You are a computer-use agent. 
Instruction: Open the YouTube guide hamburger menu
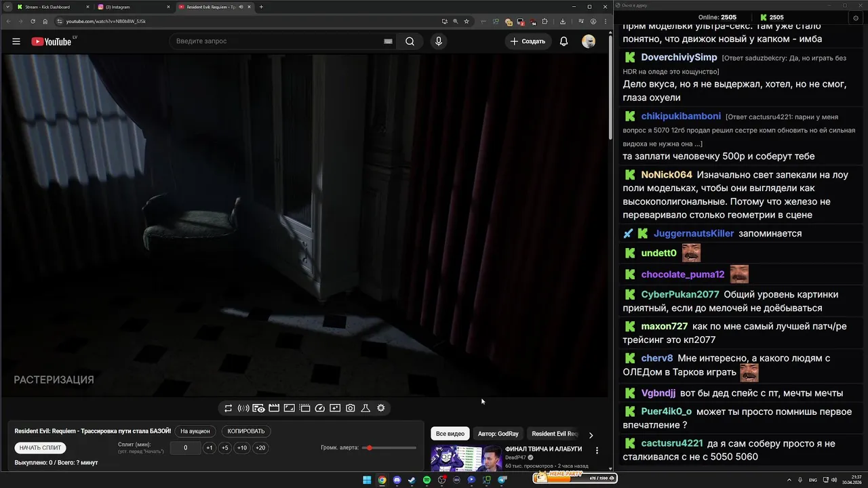(16, 41)
